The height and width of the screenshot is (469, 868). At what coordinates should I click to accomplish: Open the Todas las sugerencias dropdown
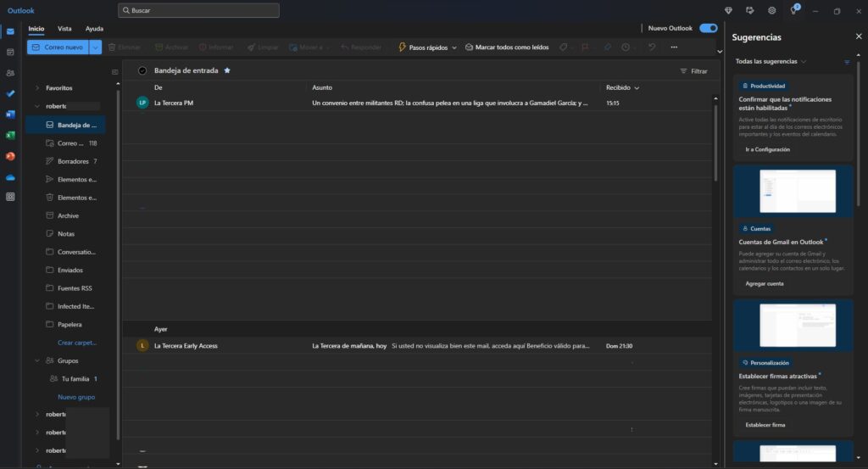click(x=771, y=62)
